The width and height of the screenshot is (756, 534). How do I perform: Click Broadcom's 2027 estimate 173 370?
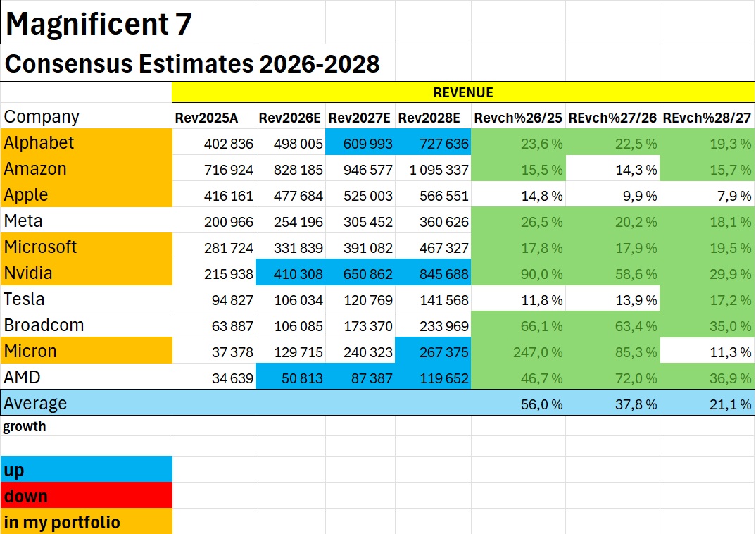click(360, 325)
